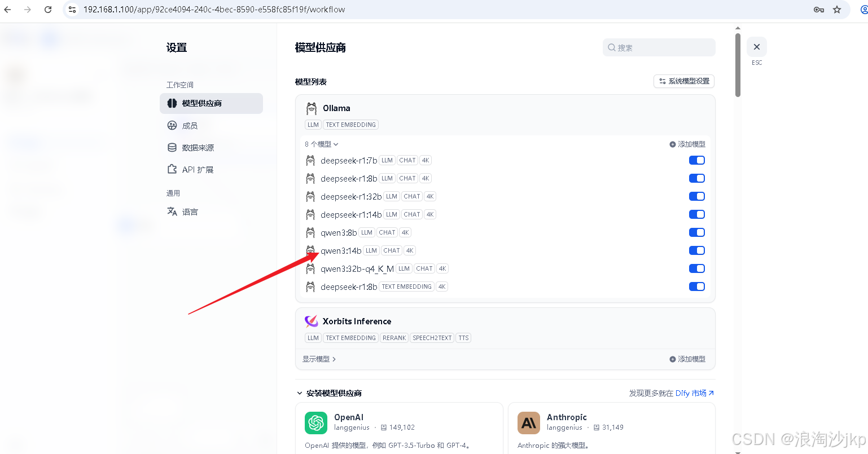Disable the deepseek-r1:7b model toggle
This screenshot has height=454, width=868.
pyautogui.click(x=697, y=160)
